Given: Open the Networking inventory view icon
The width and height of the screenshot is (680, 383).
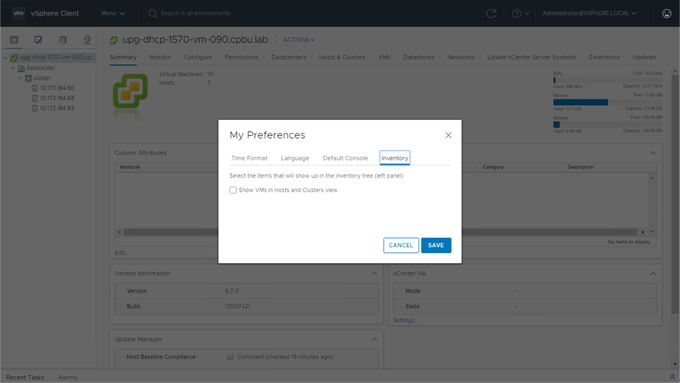Looking at the screenshot, I should 87,40.
